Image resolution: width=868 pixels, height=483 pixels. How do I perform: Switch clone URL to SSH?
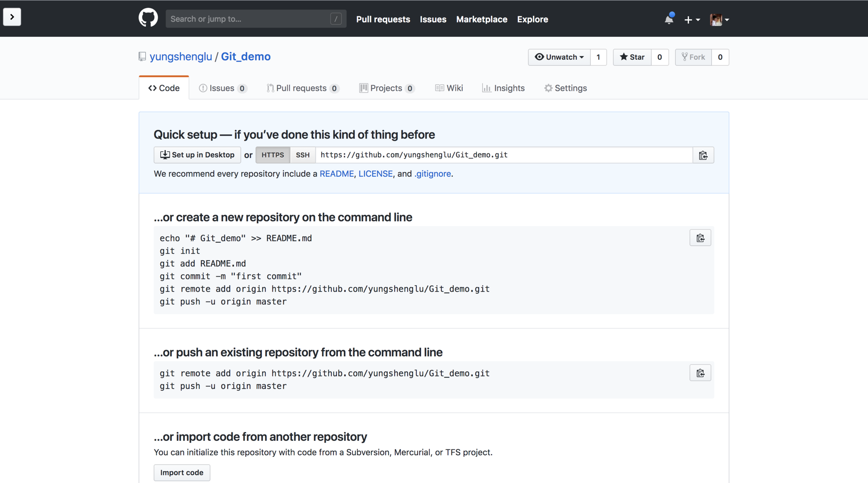pos(303,155)
